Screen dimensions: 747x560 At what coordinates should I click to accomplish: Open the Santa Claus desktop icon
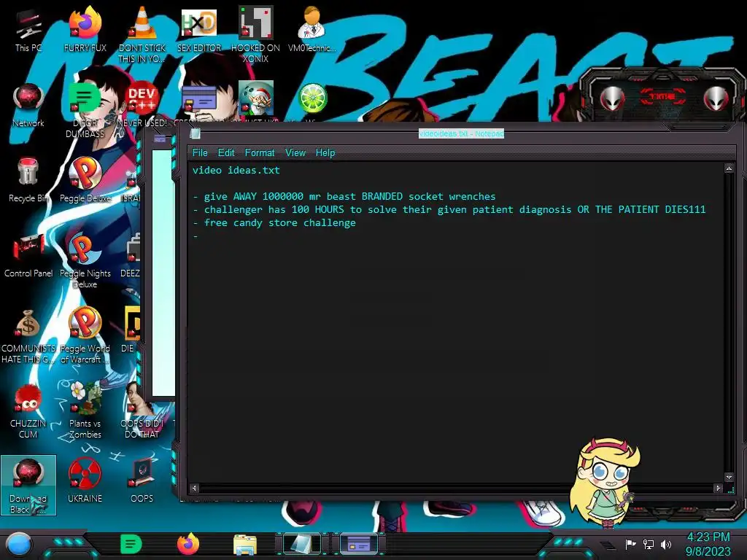point(256,98)
